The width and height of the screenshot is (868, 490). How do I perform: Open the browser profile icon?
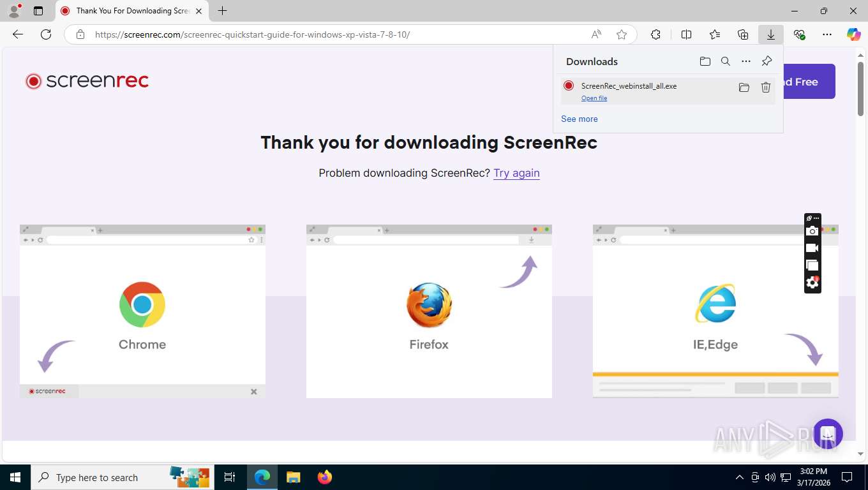(x=14, y=10)
